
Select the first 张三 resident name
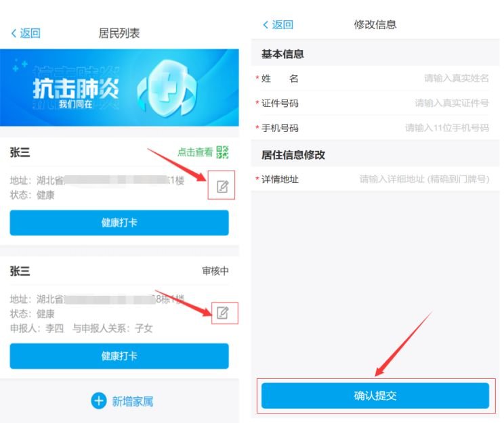(20, 152)
